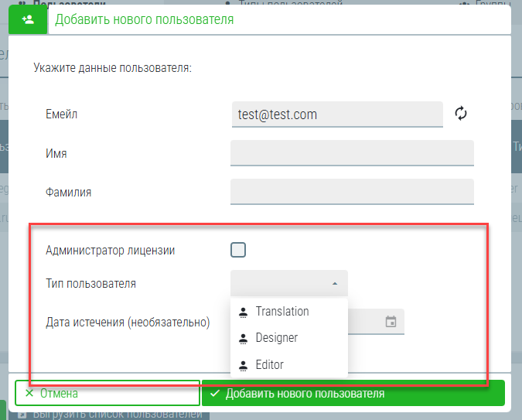The image size is (522, 420).
Task: Click the Емейл field containing test@test.com
Action: (336, 114)
